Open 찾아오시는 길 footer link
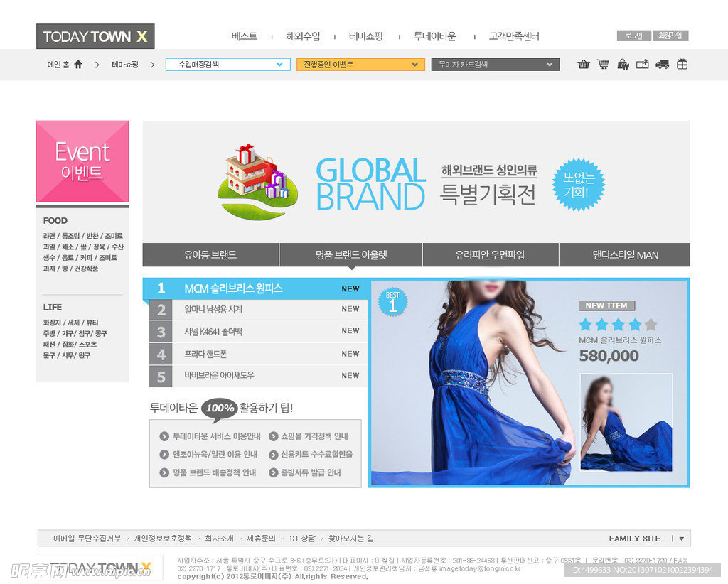The image size is (728, 584). click(351, 539)
